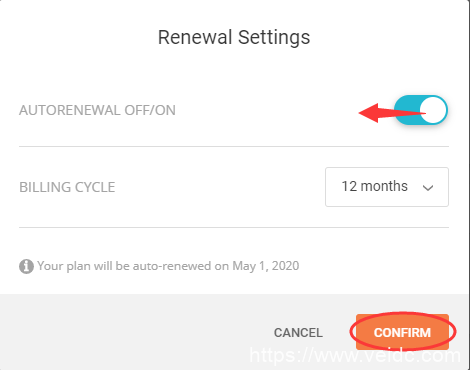The width and height of the screenshot is (470, 370).
Task: Click the divider line below autorenewal row
Action: 234,146
